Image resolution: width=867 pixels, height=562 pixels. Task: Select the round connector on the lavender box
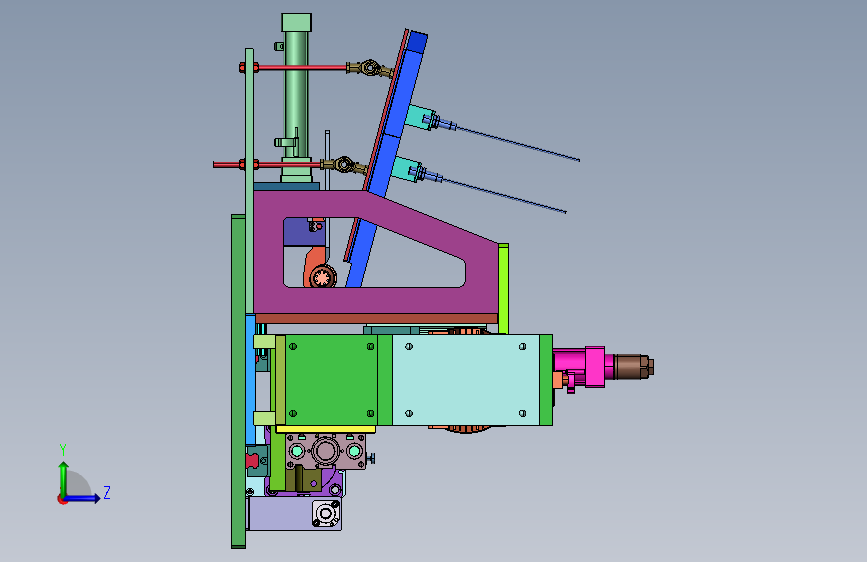(326, 514)
